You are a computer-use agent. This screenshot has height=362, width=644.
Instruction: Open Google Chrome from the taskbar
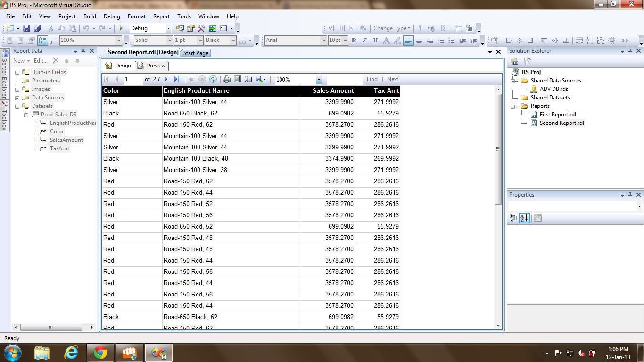pyautogui.click(x=100, y=353)
